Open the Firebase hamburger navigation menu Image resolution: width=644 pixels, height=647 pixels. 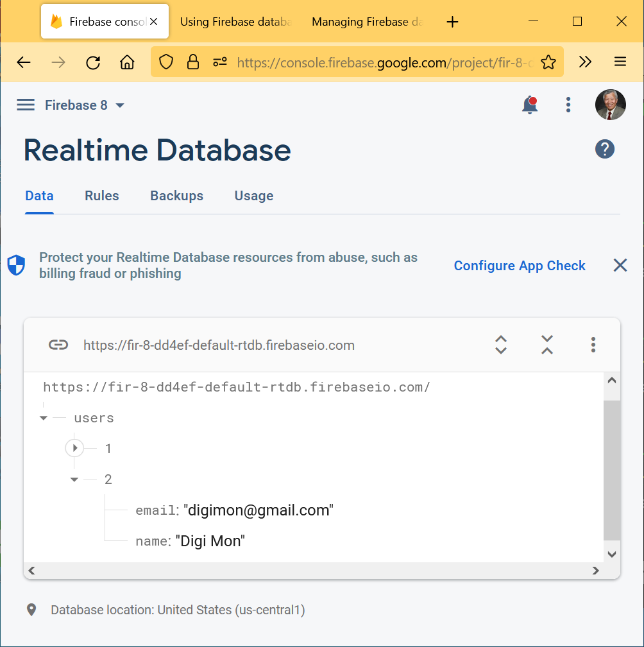pyautogui.click(x=26, y=105)
